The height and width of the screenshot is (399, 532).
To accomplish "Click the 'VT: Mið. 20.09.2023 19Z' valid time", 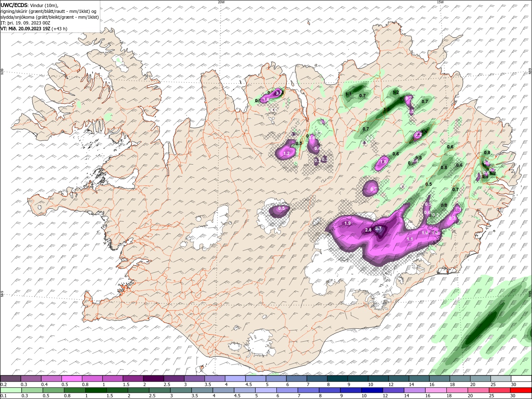I will 25,29.
